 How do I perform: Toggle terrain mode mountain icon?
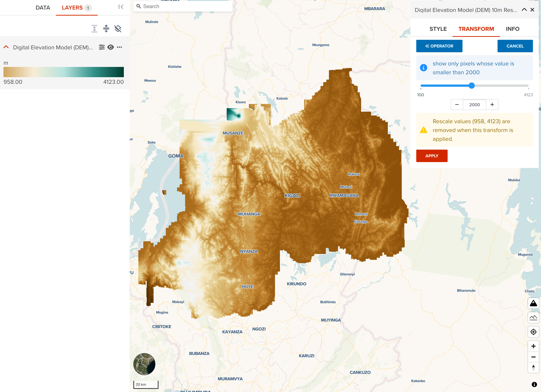click(x=533, y=318)
